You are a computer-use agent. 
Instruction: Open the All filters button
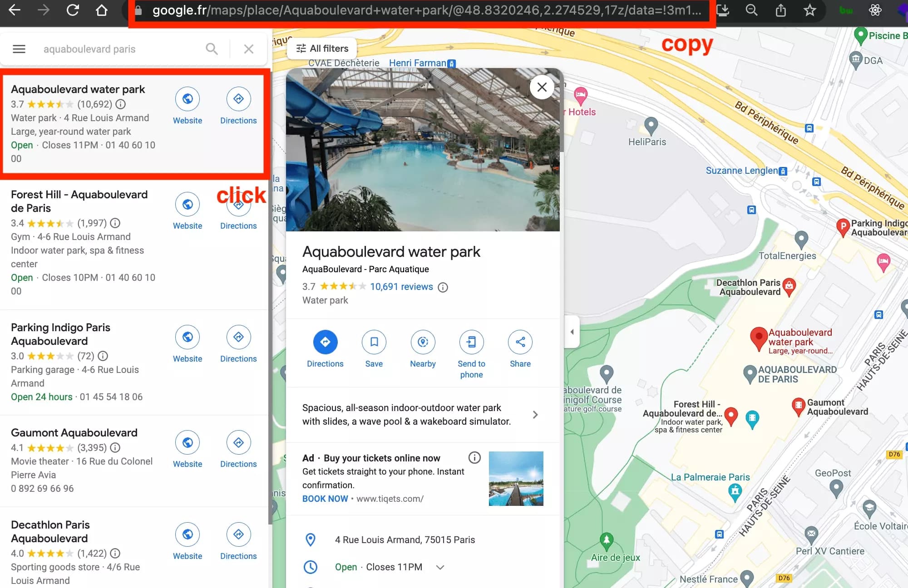(322, 49)
